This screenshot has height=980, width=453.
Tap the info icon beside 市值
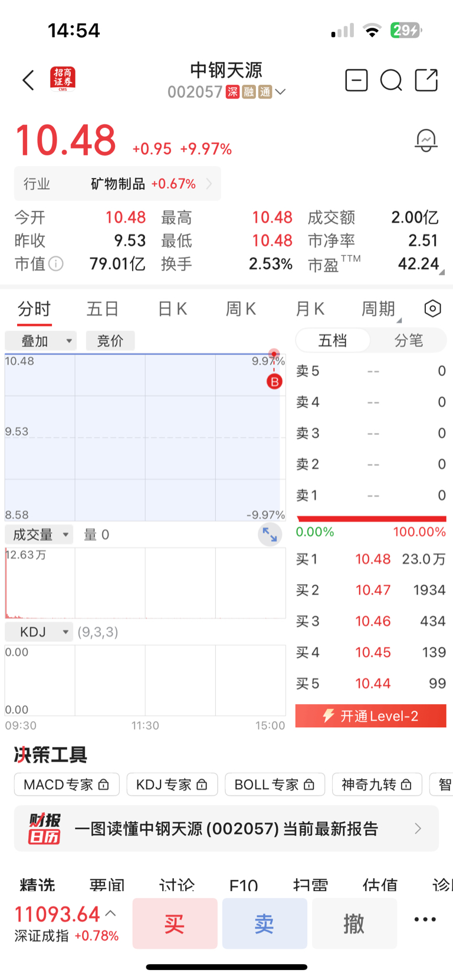point(56,263)
